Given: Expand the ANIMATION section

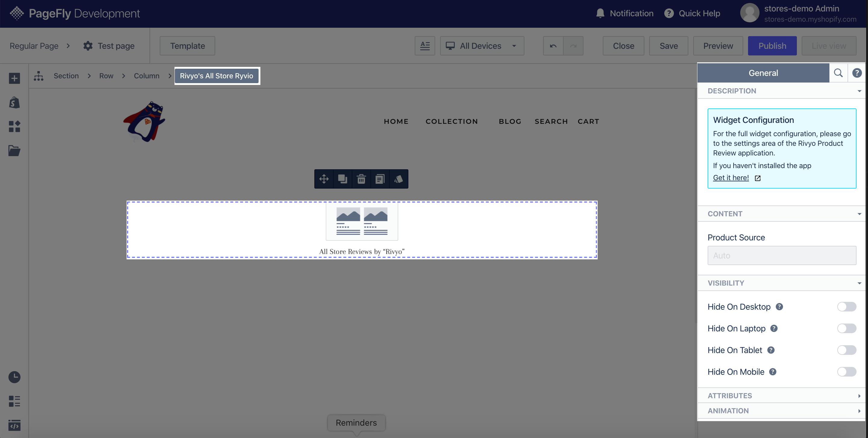Looking at the screenshot, I should (782, 411).
